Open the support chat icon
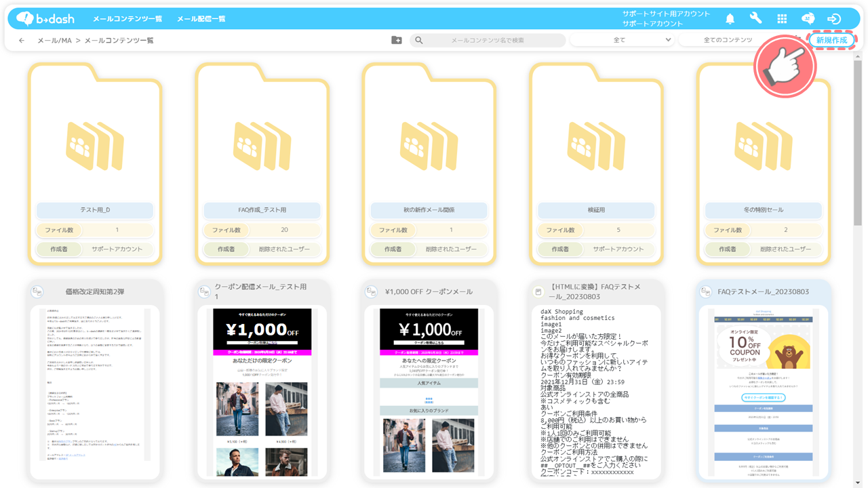 point(808,19)
